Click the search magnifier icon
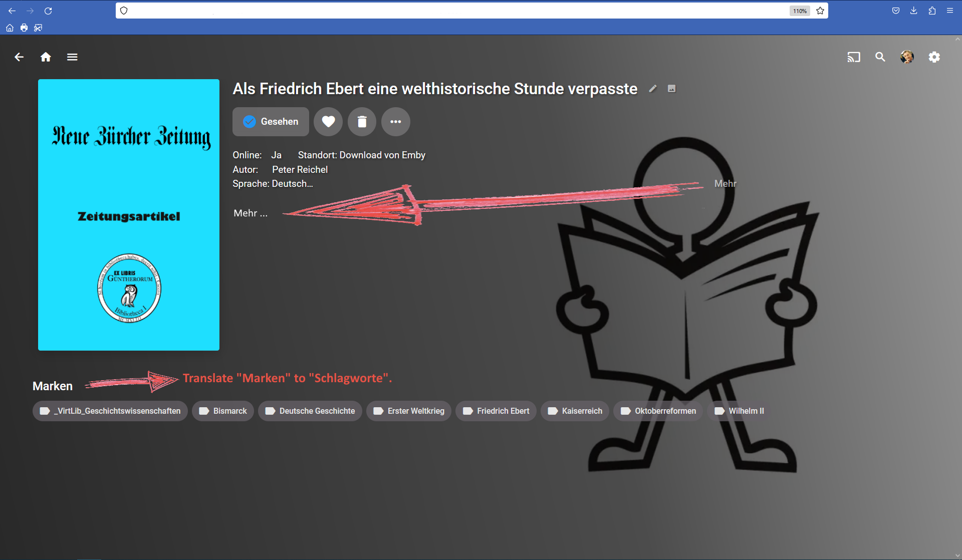Viewport: 962px width, 560px height. pyautogui.click(x=880, y=57)
